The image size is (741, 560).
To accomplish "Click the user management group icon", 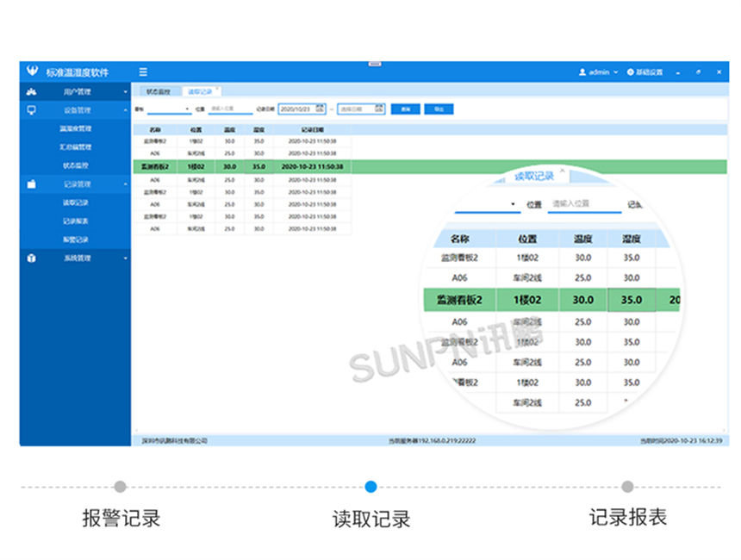I will (33, 90).
